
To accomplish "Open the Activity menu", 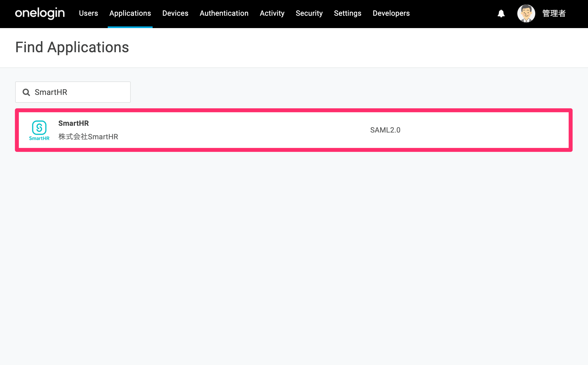I will pyautogui.click(x=272, y=13).
